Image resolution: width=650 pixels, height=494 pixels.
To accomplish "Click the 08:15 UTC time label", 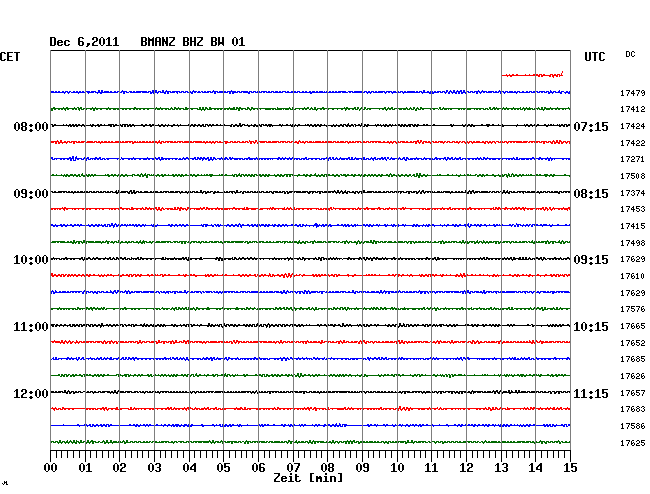I will point(591,194).
